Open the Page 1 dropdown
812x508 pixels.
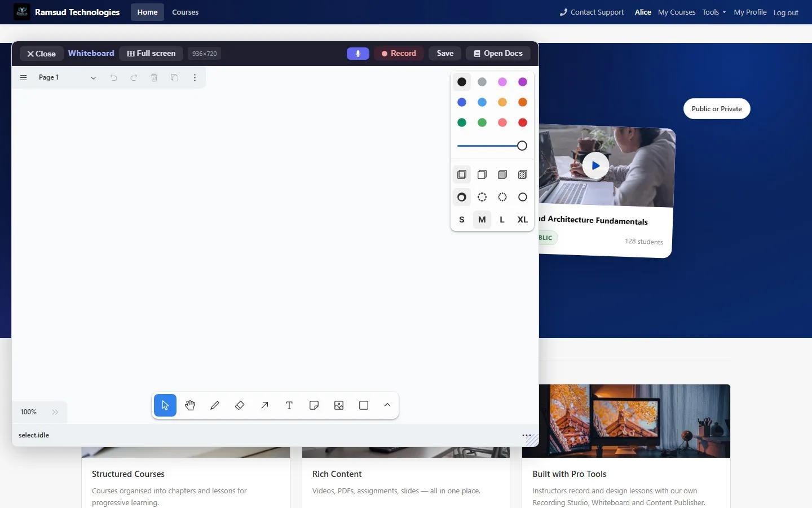pyautogui.click(x=68, y=77)
